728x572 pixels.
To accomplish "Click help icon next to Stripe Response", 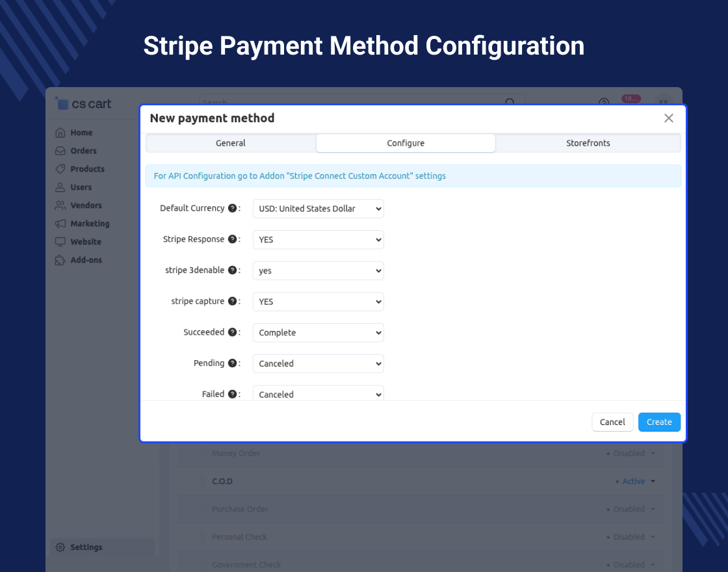I will pos(232,240).
